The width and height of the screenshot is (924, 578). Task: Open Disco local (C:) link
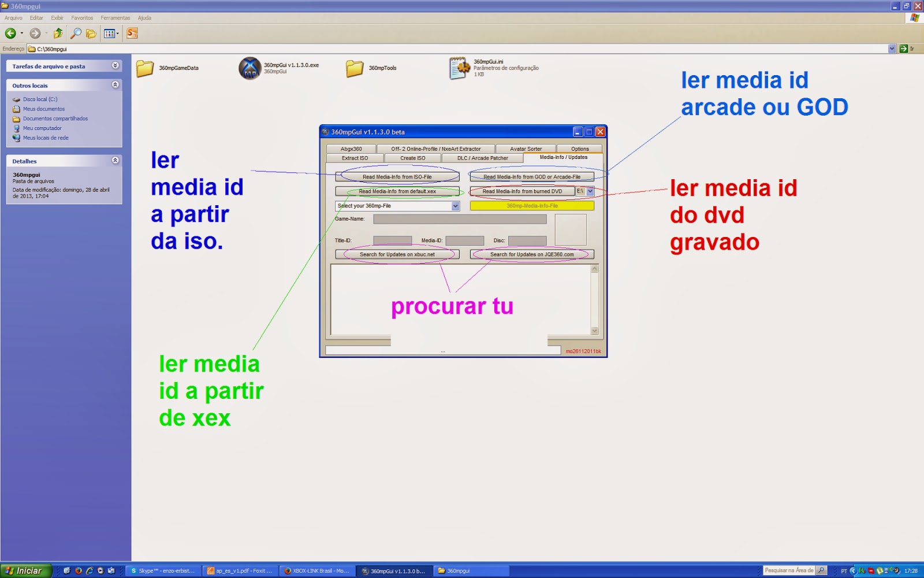(x=40, y=99)
